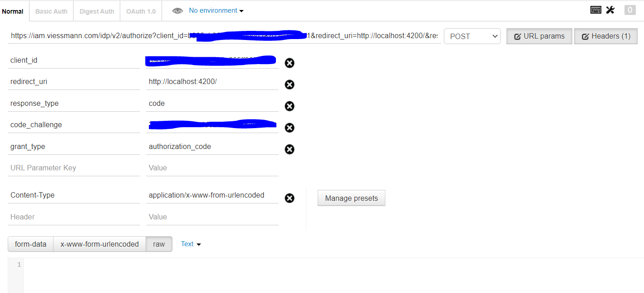Click the Content-Type header key field
This screenshot has height=293, width=644.
point(74,195)
